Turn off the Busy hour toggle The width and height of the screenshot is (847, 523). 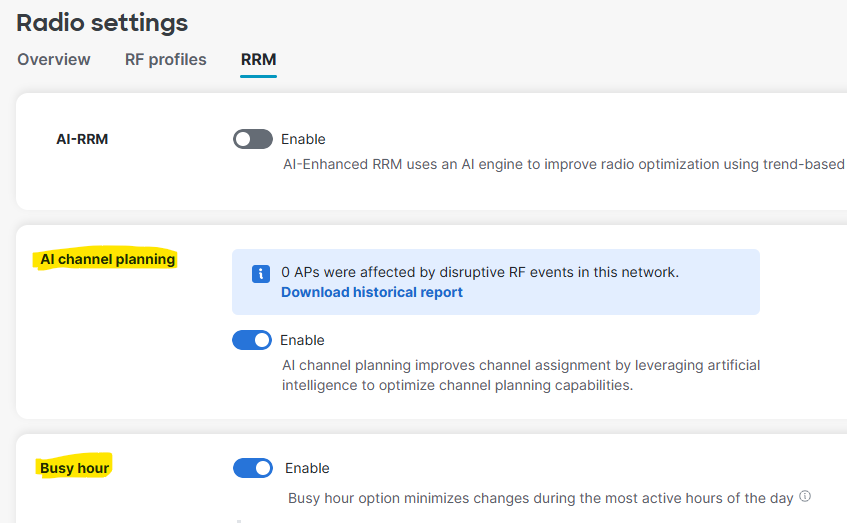[253, 468]
